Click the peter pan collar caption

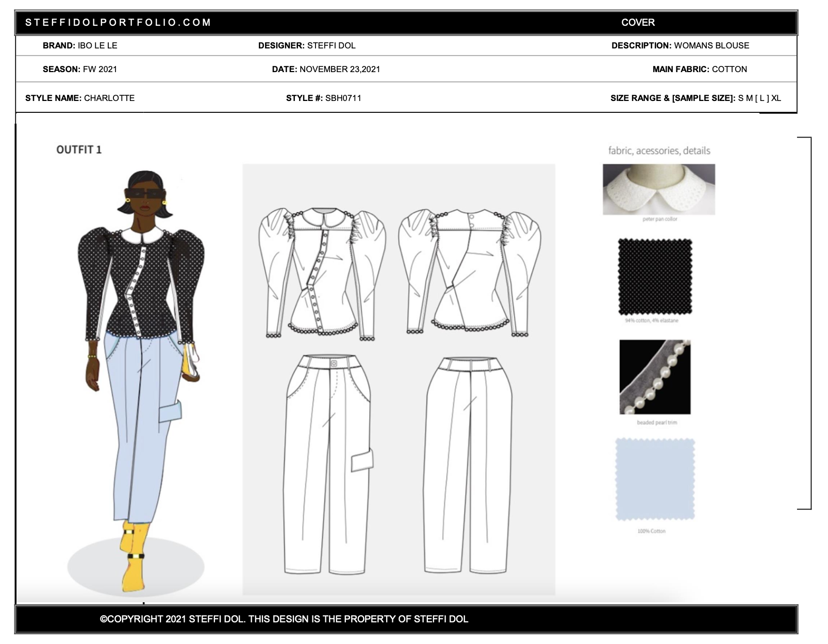pos(659,219)
